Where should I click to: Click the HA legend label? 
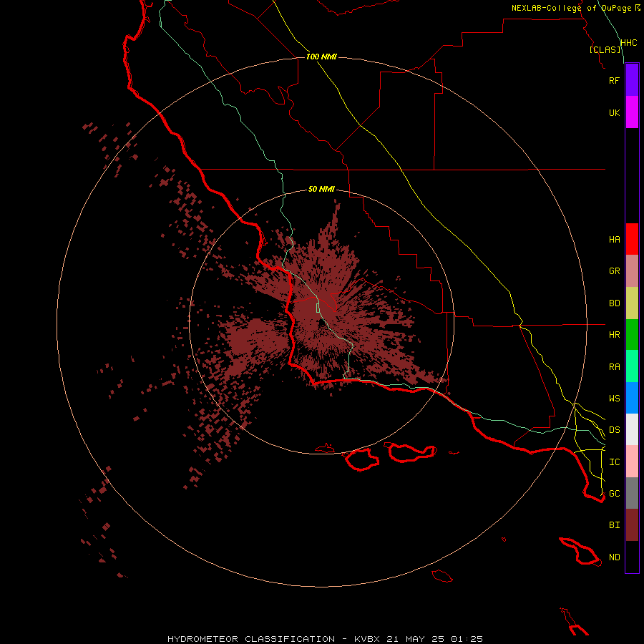[614, 240]
